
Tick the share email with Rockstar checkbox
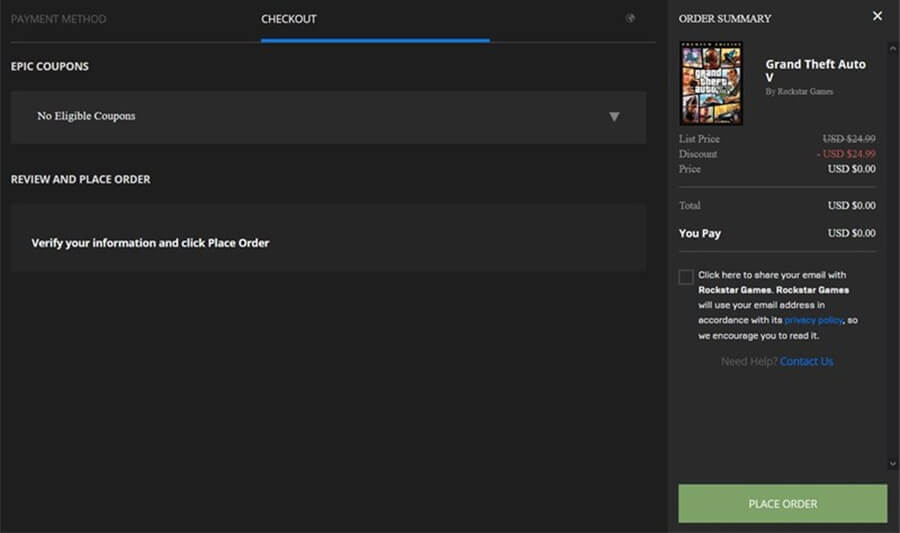click(x=686, y=277)
